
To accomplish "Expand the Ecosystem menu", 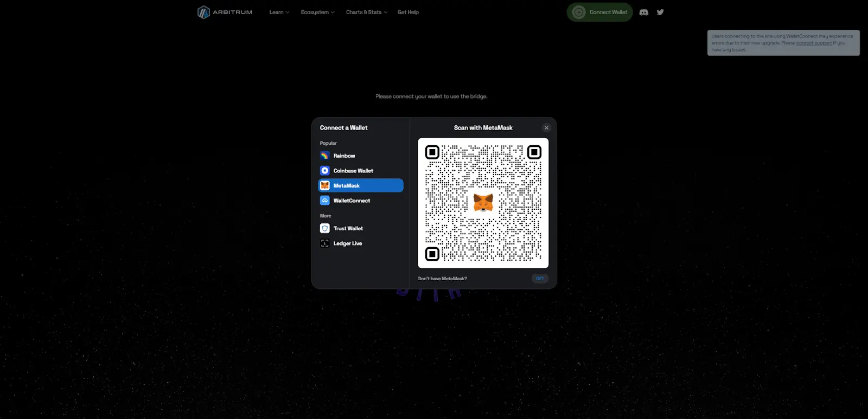I will click(318, 12).
